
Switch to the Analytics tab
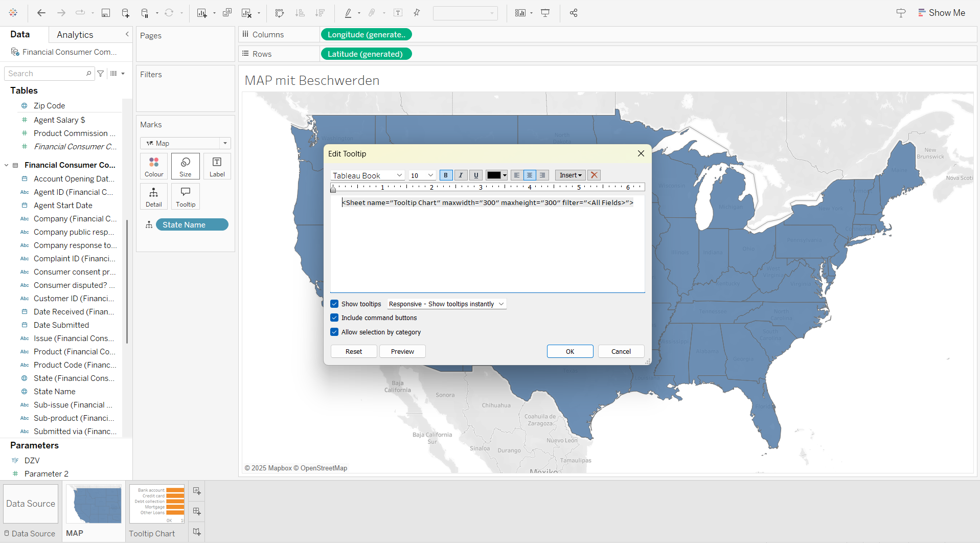tap(75, 35)
